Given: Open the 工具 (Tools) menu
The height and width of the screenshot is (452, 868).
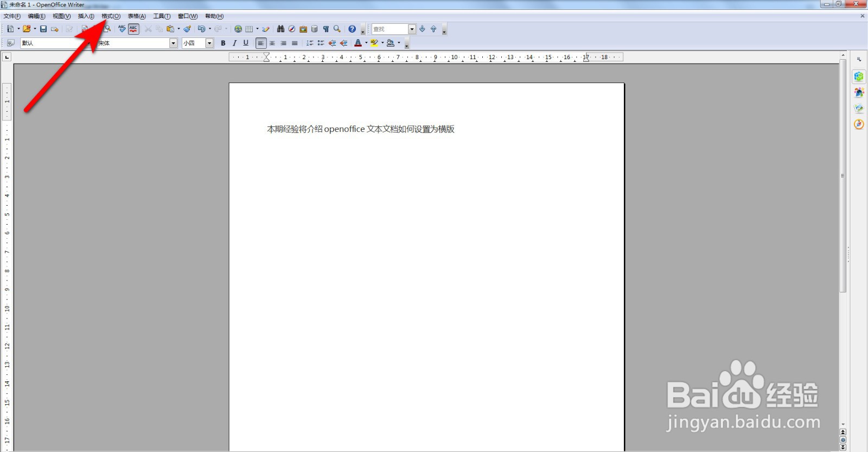Looking at the screenshot, I should 162,16.
